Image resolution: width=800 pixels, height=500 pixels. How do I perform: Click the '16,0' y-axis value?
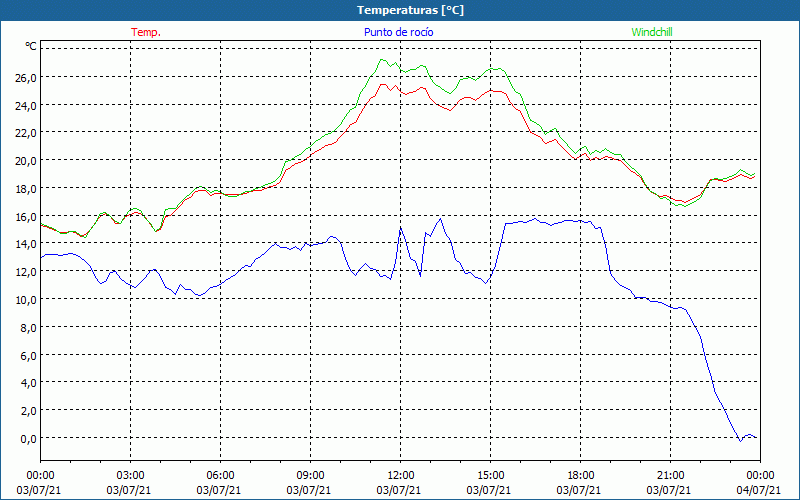click(x=26, y=217)
